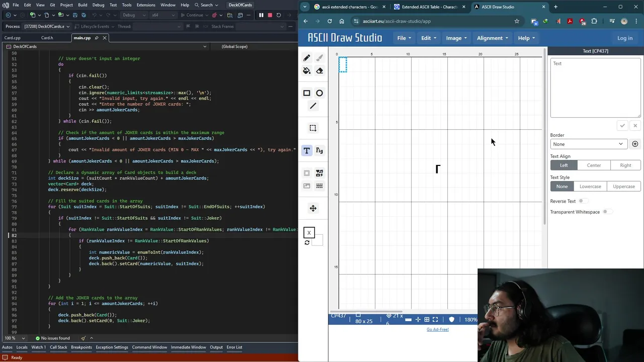644x362 pixels.
Task: Select the Figlet (Fig) text tool
Action: pyautogui.click(x=319, y=150)
